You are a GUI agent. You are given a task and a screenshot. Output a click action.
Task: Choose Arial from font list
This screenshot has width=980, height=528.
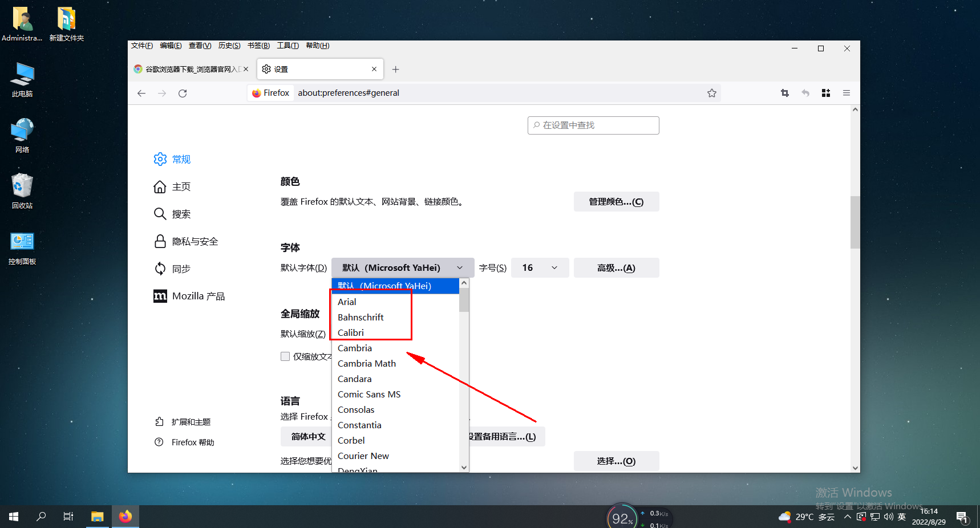coord(395,302)
